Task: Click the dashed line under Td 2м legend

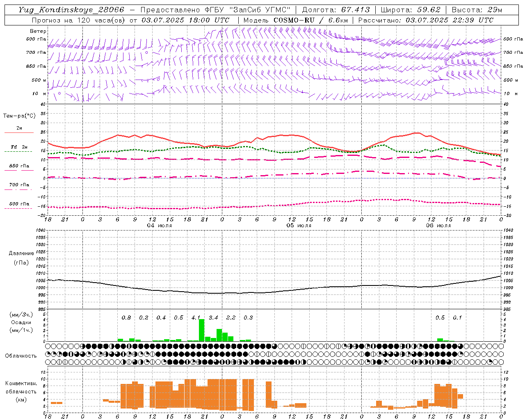Action: (18, 151)
